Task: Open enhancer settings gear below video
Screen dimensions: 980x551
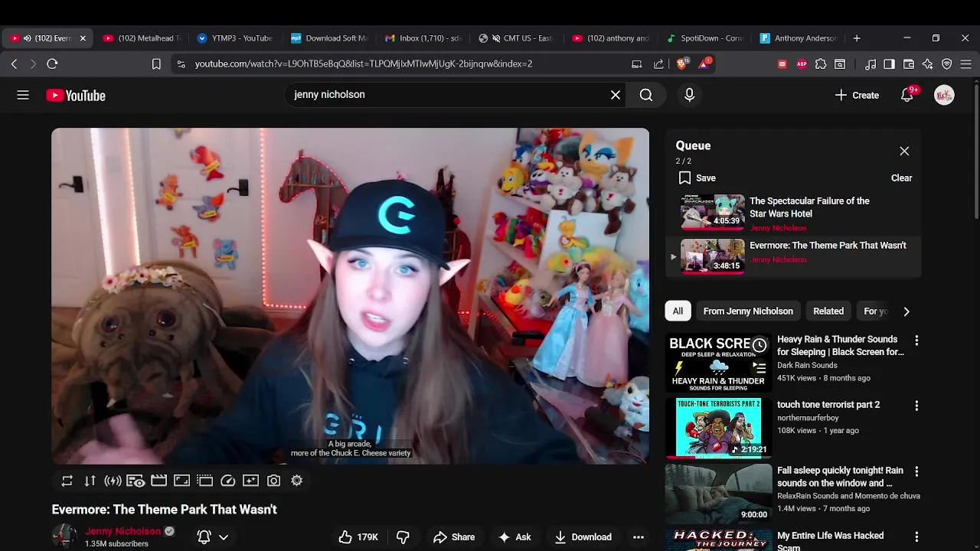Action: pyautogui.click(x=296, y=481)
